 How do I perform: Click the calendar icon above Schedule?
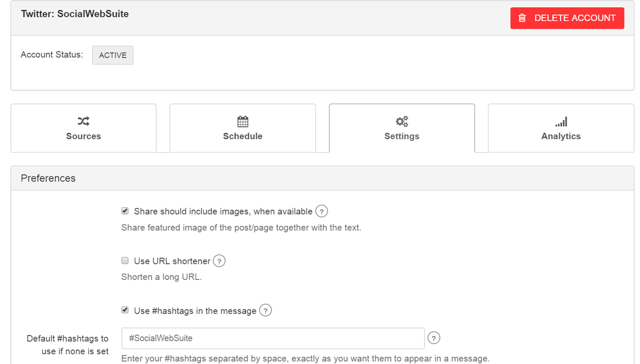click(x=243, y=122)
